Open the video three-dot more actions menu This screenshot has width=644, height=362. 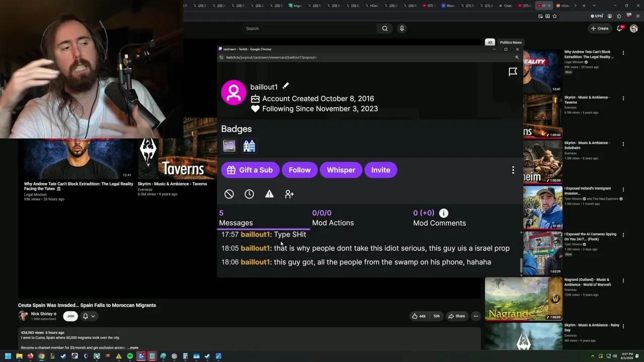coord(475,316)
